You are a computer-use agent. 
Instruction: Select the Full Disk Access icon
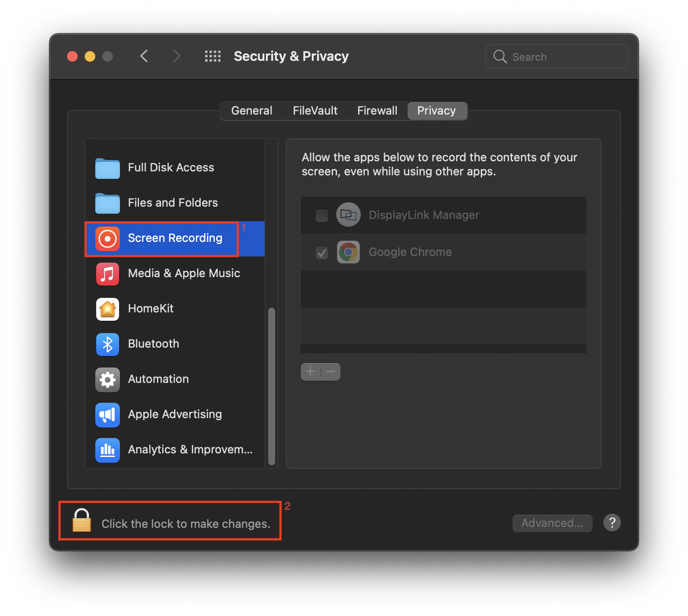tap(107, 168)
